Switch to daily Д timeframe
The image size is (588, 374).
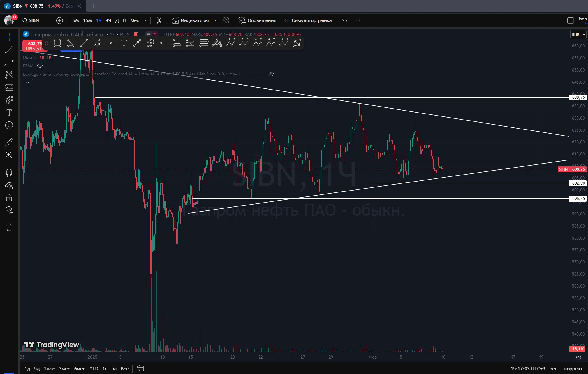point(117,20)
